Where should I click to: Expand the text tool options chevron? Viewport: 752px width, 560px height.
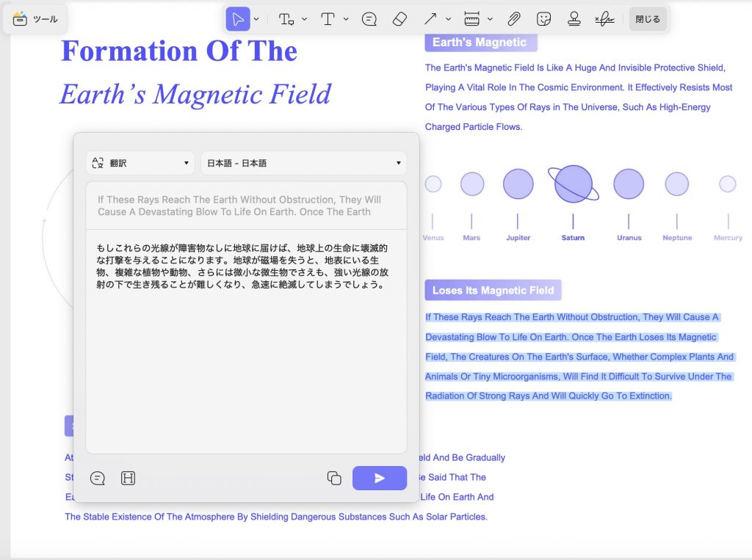point(346,19)
